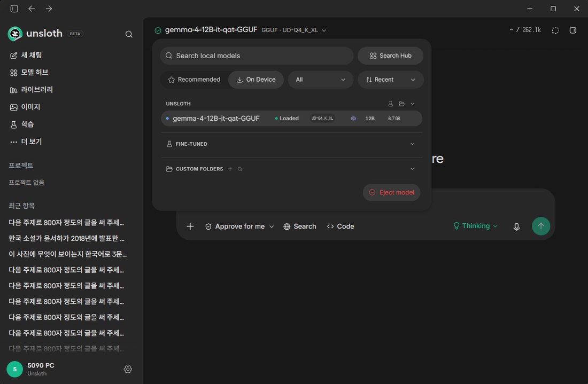Click the eye icon on gemma model row
The width and height of the screenshot is (588, 384).
[353, 119]
